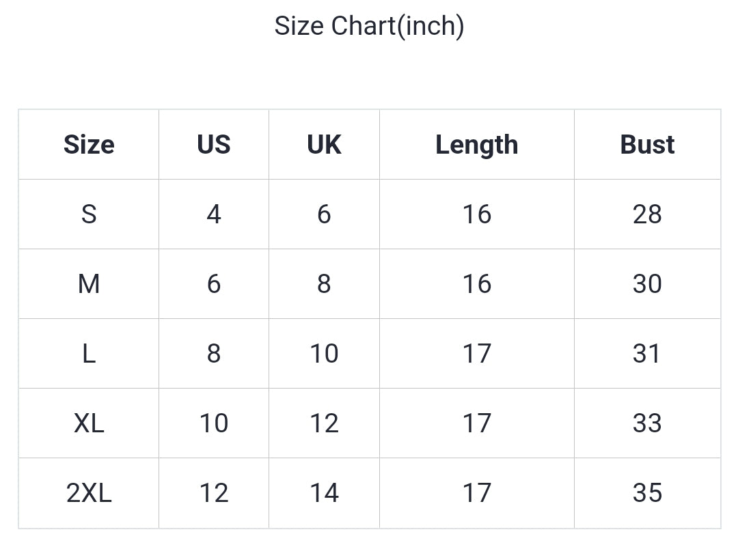The height and width of the screenshot is (560, 738).
Task: Select the XL size row label
Action: coord(89,423)
